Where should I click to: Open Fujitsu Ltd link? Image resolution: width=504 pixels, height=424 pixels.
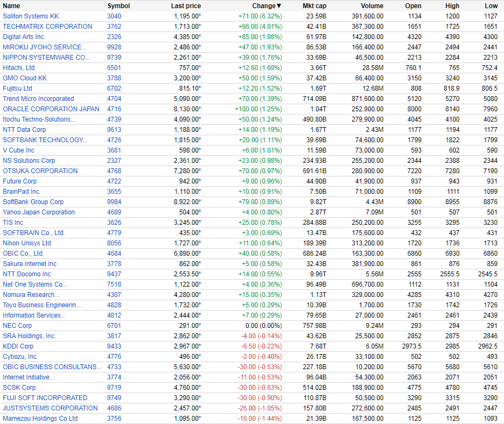17,88
